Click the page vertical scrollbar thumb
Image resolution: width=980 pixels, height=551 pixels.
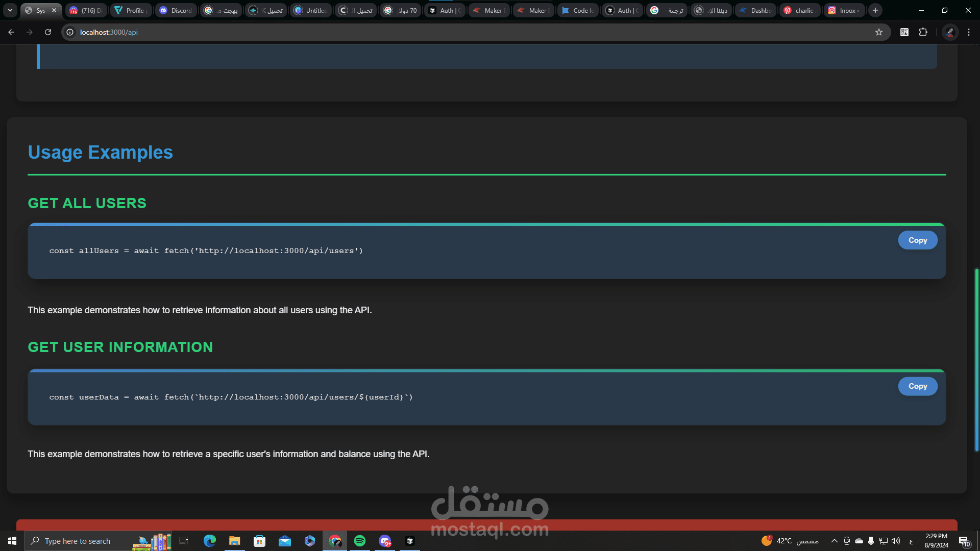click(976, 360)
